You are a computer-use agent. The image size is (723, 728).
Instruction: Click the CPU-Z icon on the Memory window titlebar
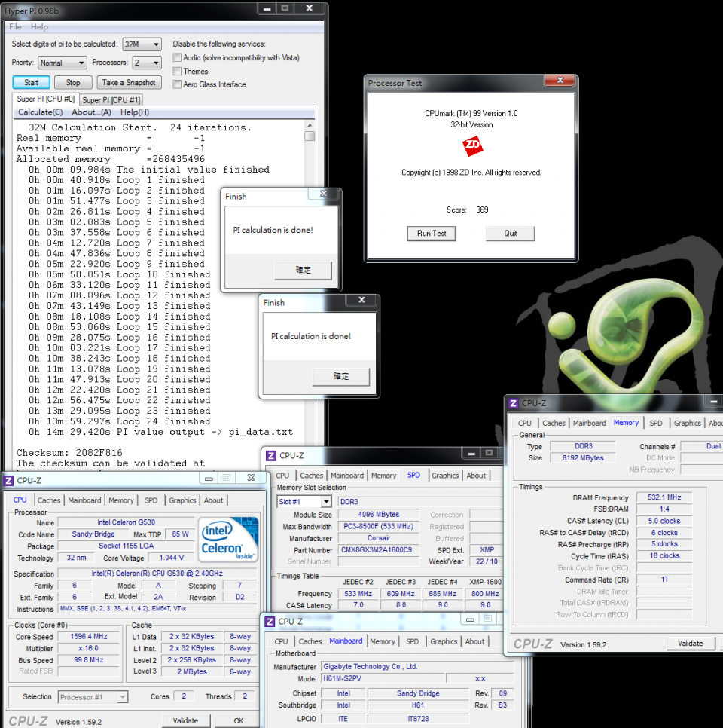(512, 402)
